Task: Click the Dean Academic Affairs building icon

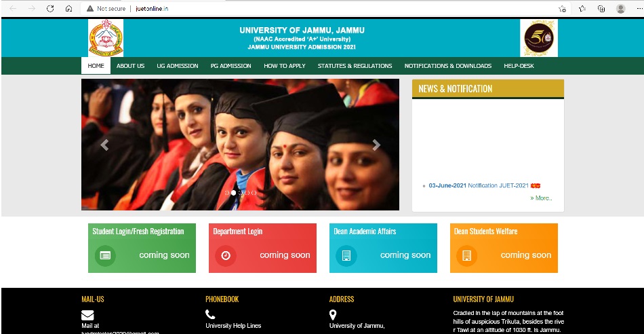Action: 346,255
